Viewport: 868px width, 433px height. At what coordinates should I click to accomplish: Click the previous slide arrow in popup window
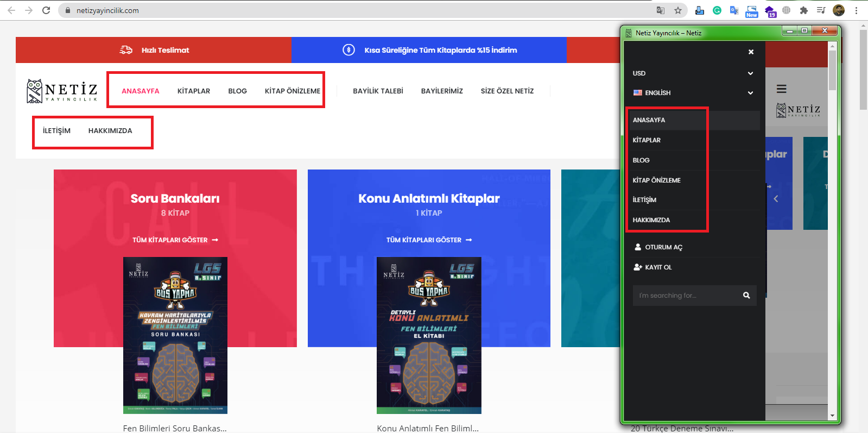click(x=776, y=199)
